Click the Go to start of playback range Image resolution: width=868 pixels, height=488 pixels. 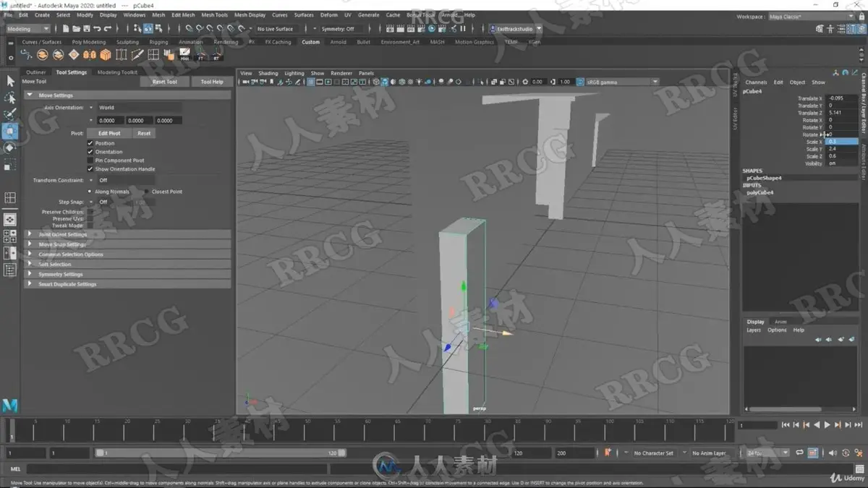click(x=786, y=425)
